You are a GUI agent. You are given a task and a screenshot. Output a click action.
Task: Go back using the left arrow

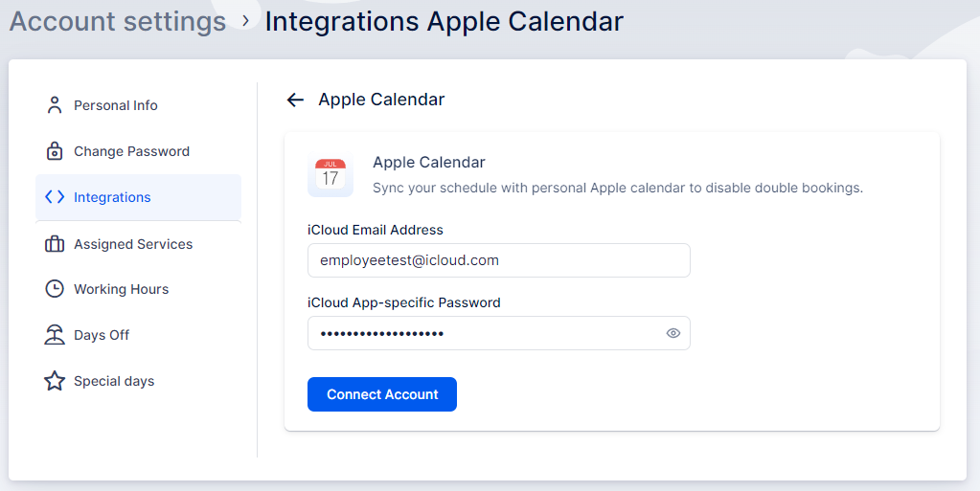click(x=295, y=100)
